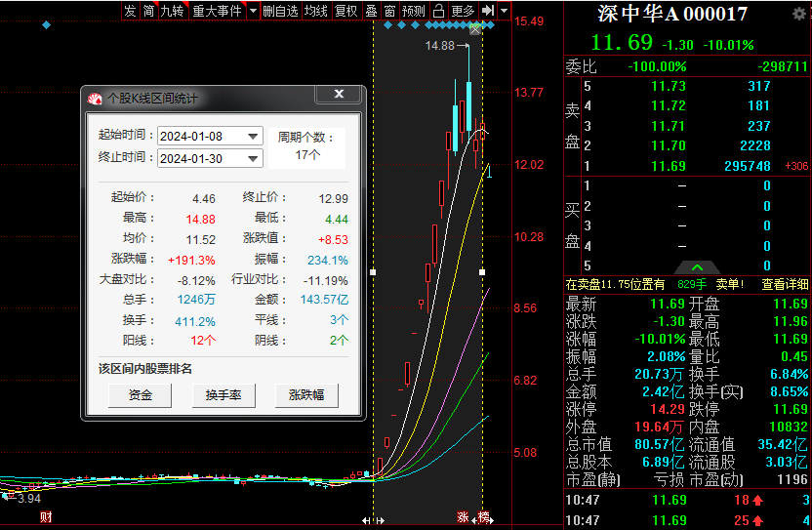Select the 重大事件 toolbar item
This screenshot has height=530, width=812.
click(x=217, y=11)
